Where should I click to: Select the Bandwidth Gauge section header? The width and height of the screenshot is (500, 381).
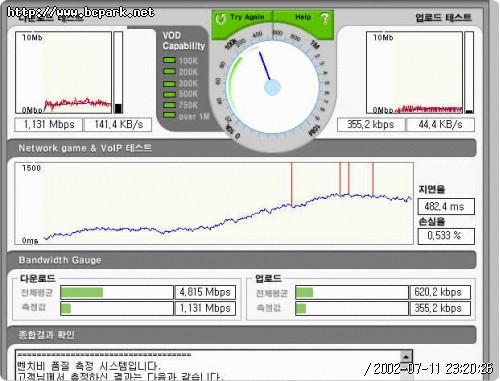coord(242,260)
